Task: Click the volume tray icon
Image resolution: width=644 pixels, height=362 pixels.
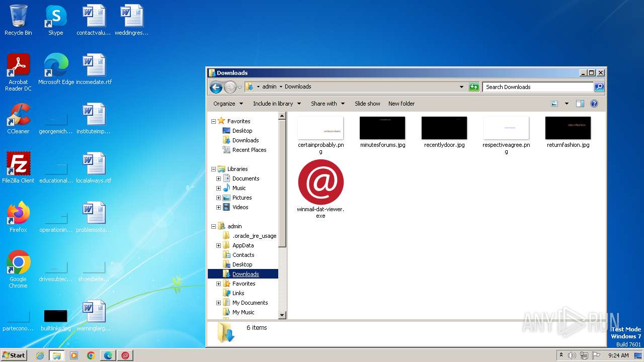Action: click(572, 355)
